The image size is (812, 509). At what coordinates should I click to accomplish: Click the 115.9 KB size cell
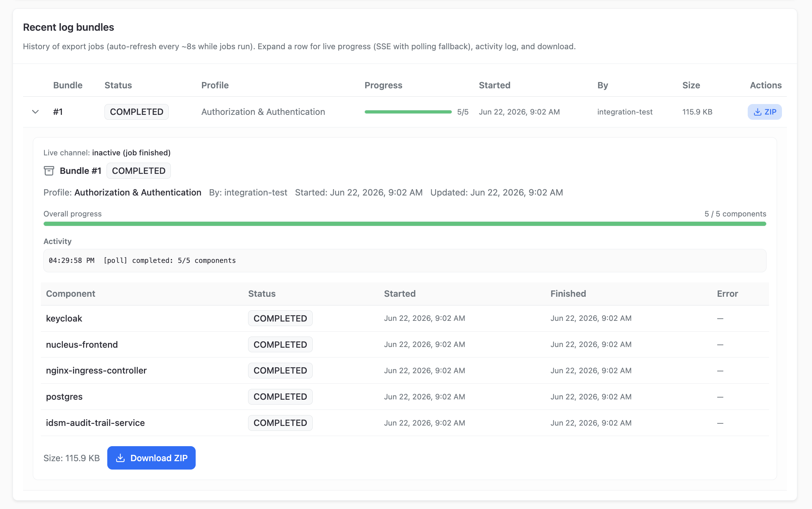697,112
